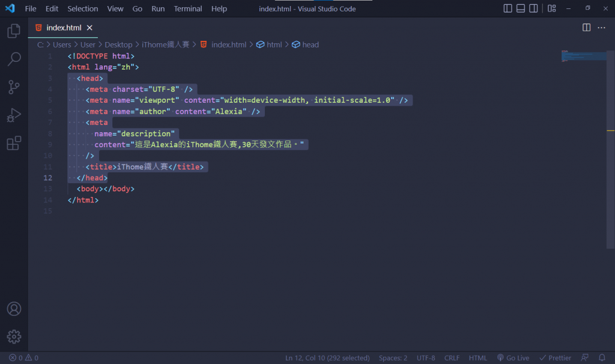The width and height of the screenshot is (615, 364).
Task: Click the <title> line of code
Action: coord(145,167)
